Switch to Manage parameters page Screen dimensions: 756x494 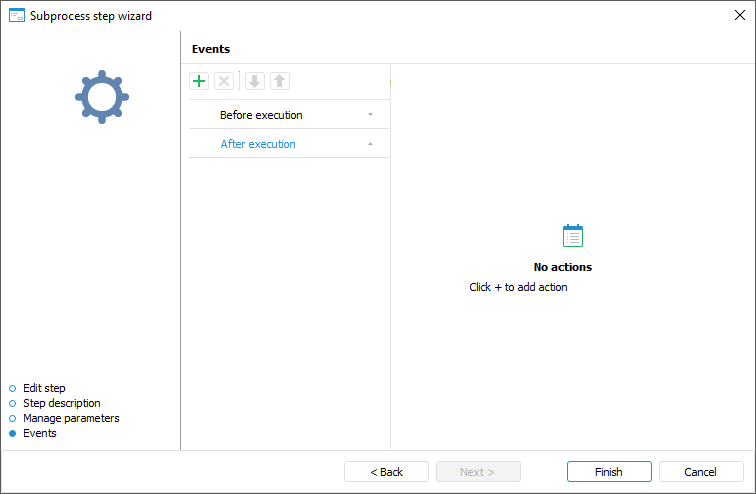coord(71,418)
